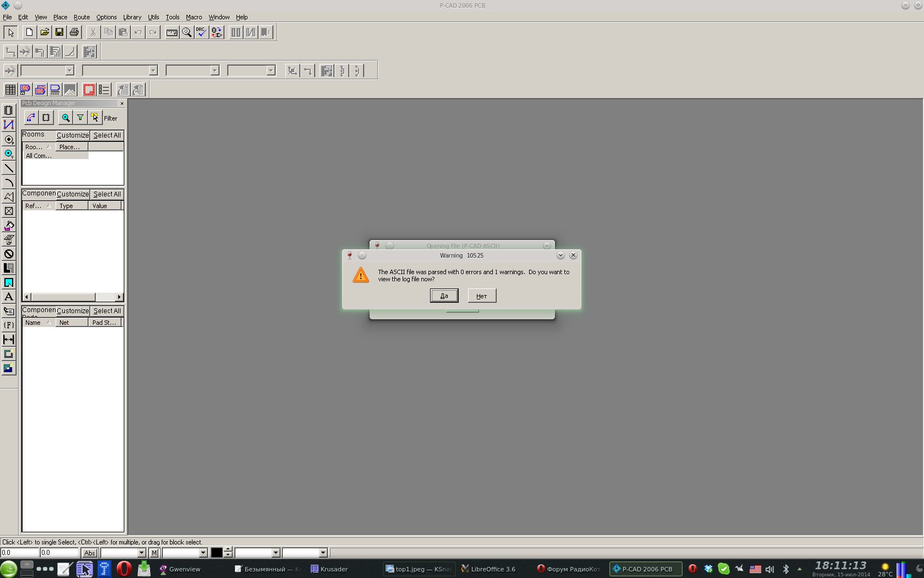Open the Place menu
Screen dimensions: 924x578
coord(60,17)
